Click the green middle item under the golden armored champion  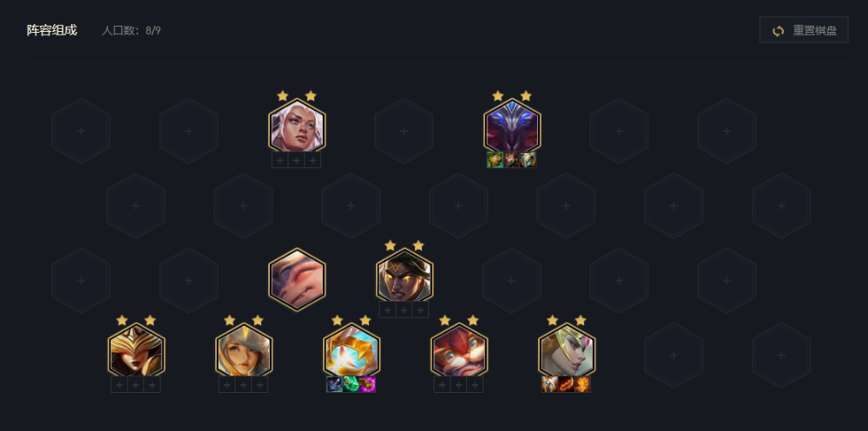pyautogui.click(x=351, y=384)
